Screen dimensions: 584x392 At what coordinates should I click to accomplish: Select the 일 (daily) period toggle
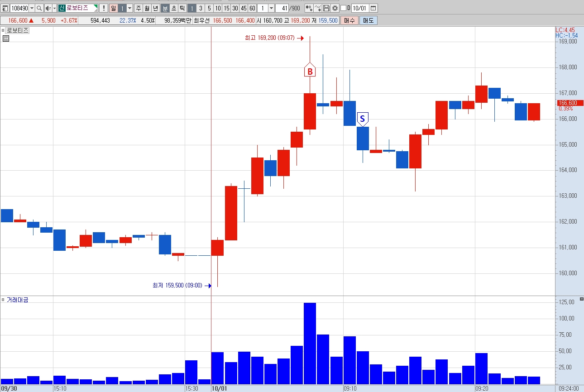(x=113, y=8)
